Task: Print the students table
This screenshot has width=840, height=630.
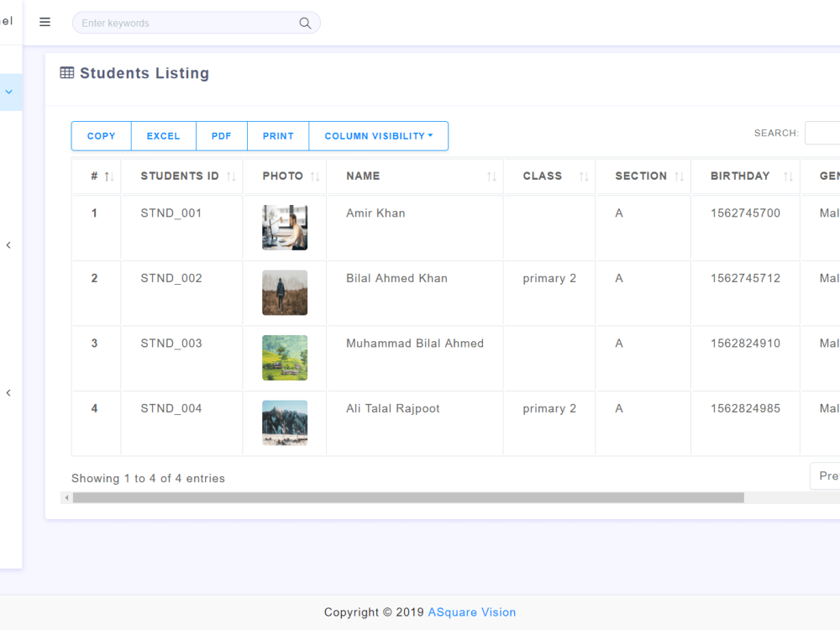Action: point(278,136)
